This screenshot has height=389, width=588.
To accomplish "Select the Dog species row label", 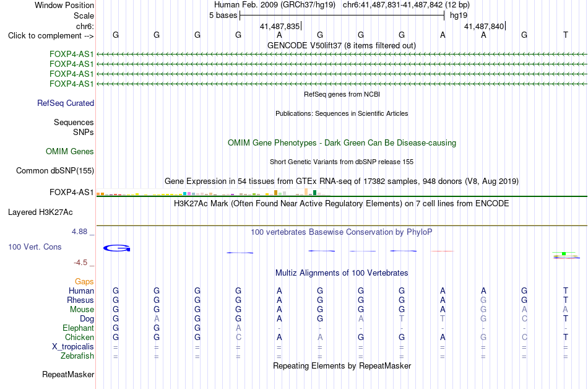I will point(87,319).
